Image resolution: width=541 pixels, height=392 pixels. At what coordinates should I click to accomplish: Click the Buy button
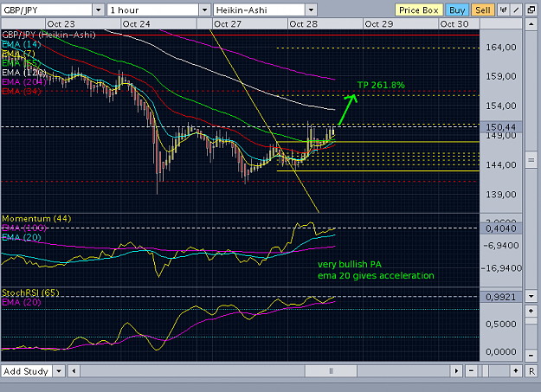tap(457, 10)
